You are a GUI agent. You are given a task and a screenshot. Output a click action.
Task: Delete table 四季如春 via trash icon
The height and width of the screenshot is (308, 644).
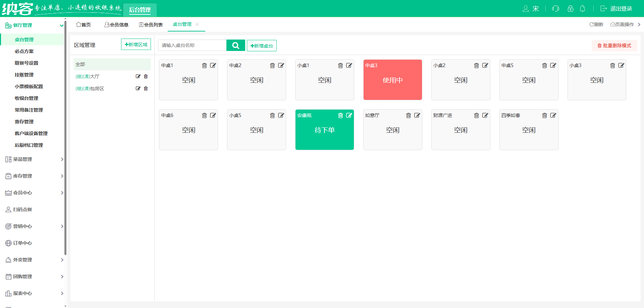[x=544, y=115]
